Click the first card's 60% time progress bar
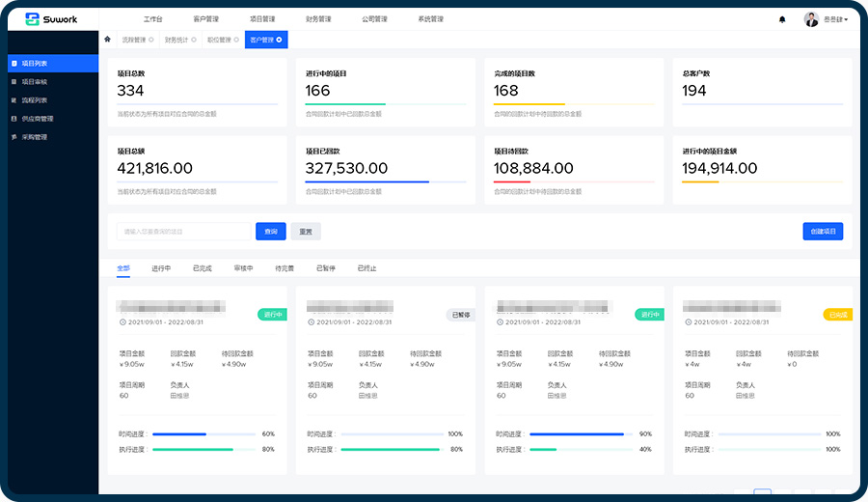This screenshot has width=868, height=502. click(x=203, y=434)
